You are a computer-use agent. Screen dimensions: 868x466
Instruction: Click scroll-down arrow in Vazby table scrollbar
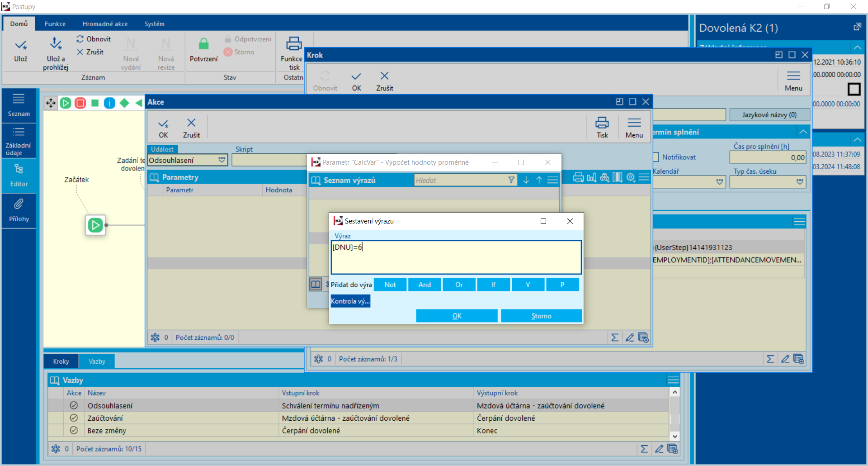point(675,436)
